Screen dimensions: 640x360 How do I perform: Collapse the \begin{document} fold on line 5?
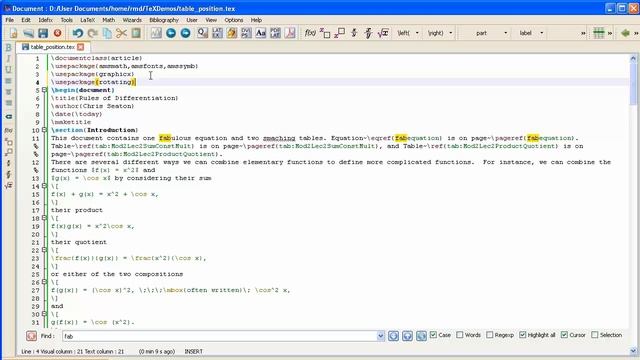coord(44,90)
